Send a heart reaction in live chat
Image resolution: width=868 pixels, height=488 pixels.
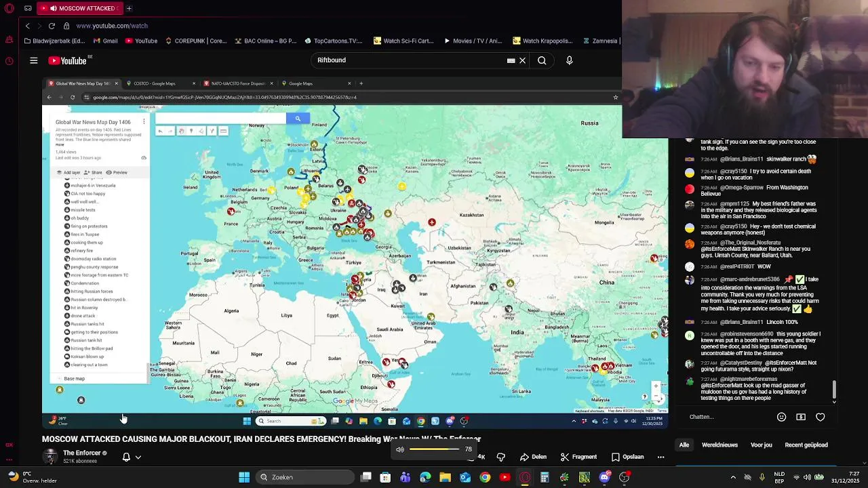click(821, 417)
